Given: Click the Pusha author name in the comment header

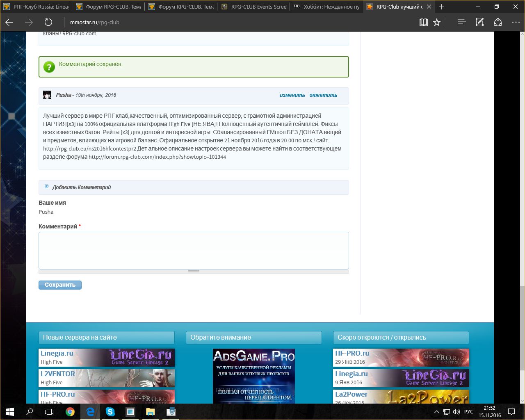Looking at the screenshot, I should 64,95.
